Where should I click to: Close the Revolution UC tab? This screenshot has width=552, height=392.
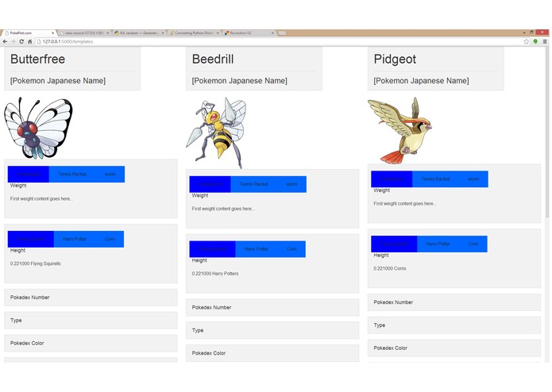point(272,33)
